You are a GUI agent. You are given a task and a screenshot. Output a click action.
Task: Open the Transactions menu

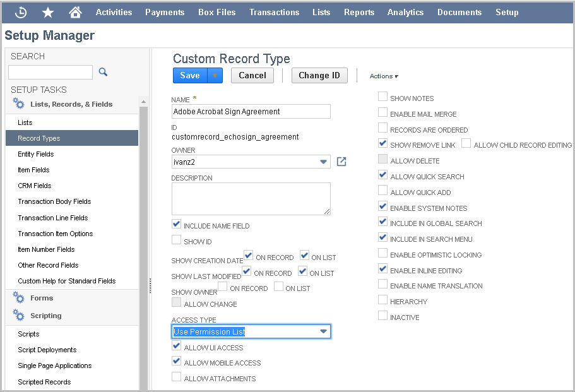click(x=275, y=13)
